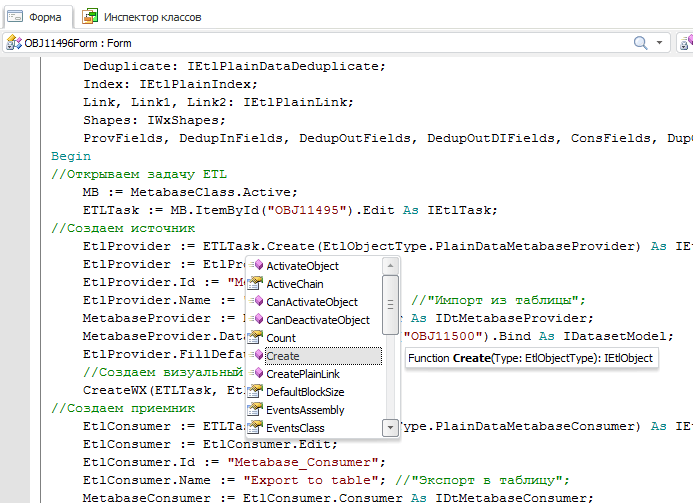Choose CanDeactivateObject from the suggestions

(x=317, y=320)
